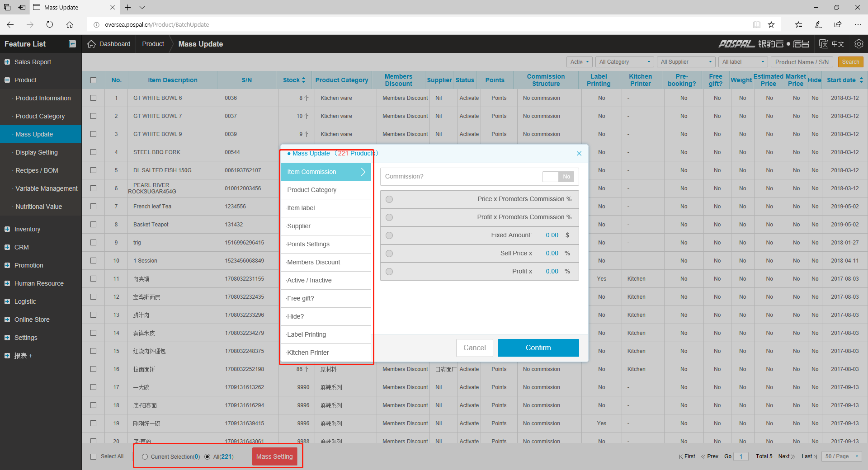Open the settings gear icon in header
The width and height of the screenshot is (868, 470).
859,44
